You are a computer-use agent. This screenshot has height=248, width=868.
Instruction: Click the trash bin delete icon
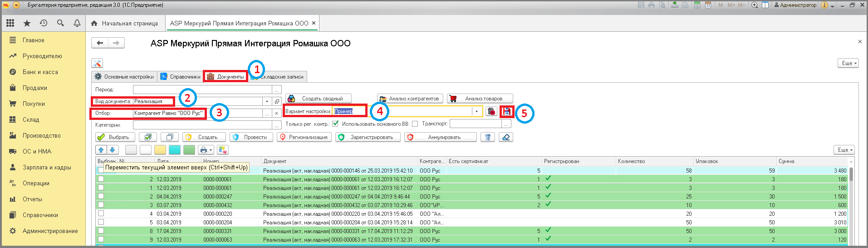point(488,137)
